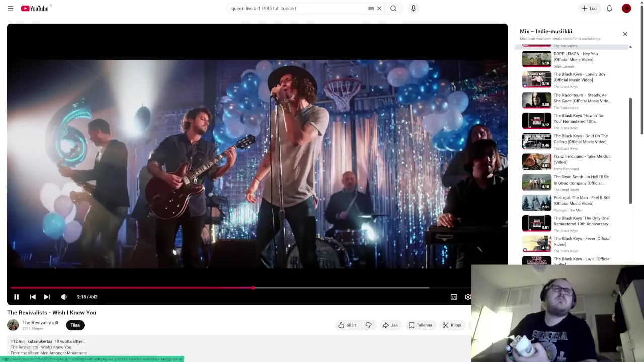The width and height of the screenshot is (644, 362).
Task: Click the playlist panel scrollbar
Action: click(630, 151)
